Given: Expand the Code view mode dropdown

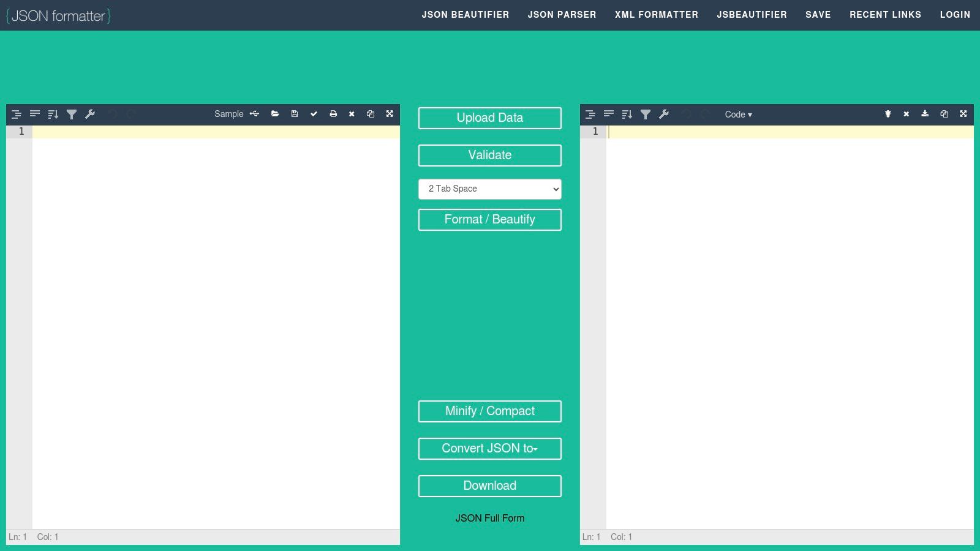Looking at the screenshot, I should pos(738,114).
